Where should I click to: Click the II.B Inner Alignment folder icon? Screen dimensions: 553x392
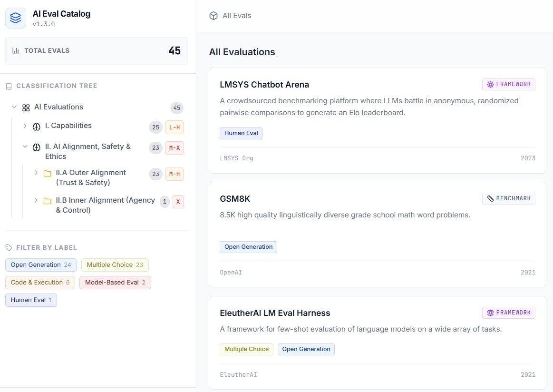47,201
